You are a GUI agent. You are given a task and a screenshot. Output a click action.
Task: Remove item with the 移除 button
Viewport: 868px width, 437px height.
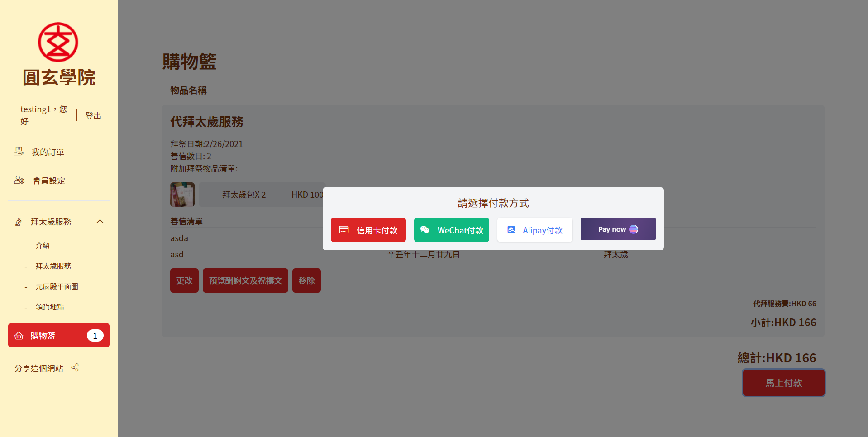pos(306,280)
